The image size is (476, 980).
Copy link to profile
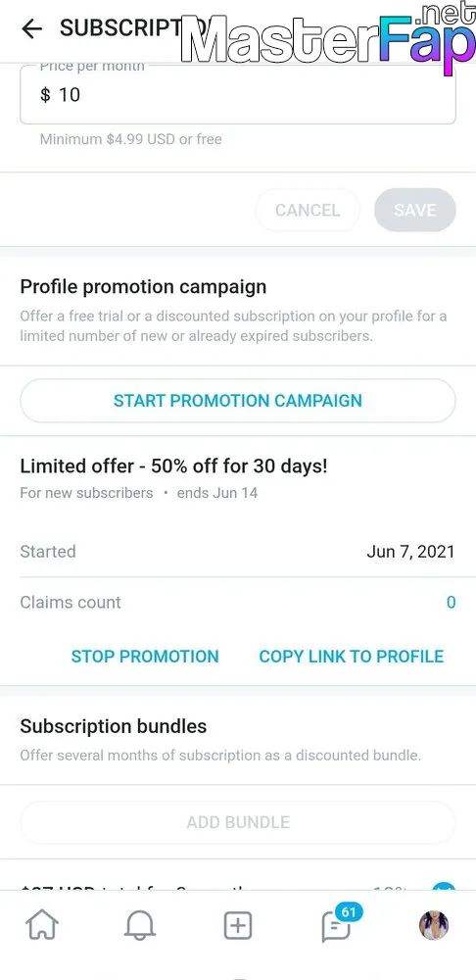click(351, 657)
